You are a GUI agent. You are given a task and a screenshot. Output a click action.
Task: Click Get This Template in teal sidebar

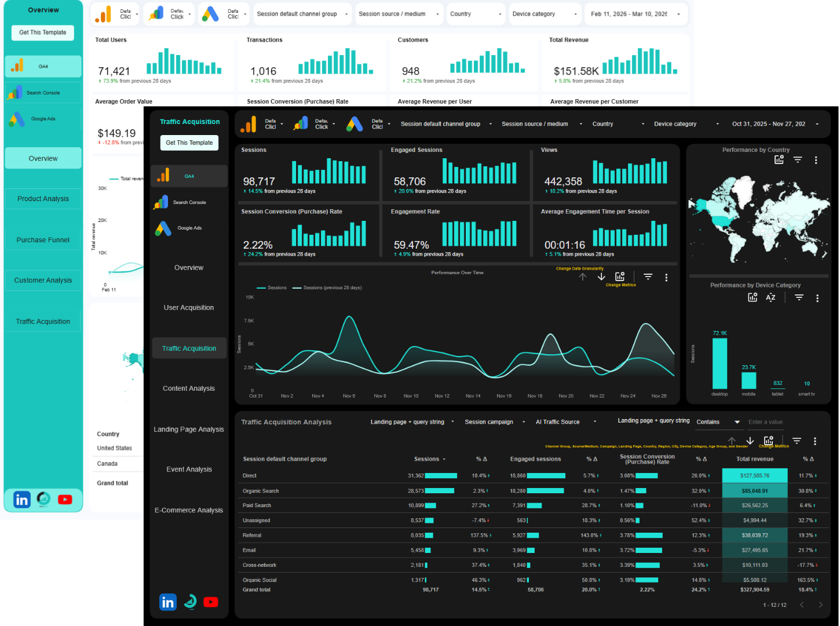pos(43,32)
